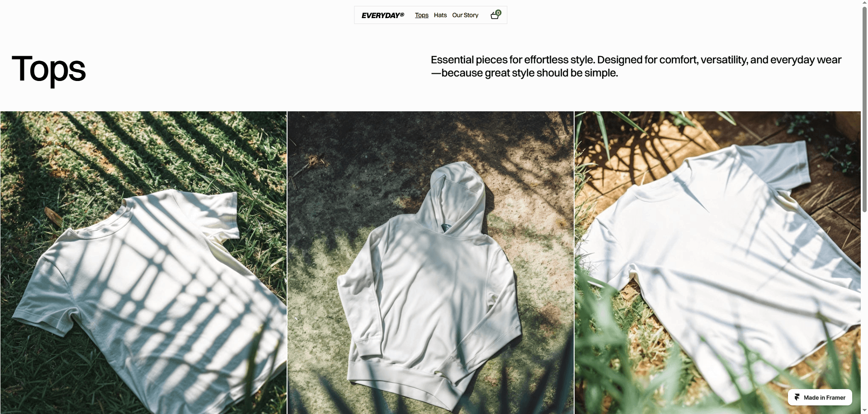Click the Essential pieces description paragraph
The image size is (868, 414).
[636, 66]
